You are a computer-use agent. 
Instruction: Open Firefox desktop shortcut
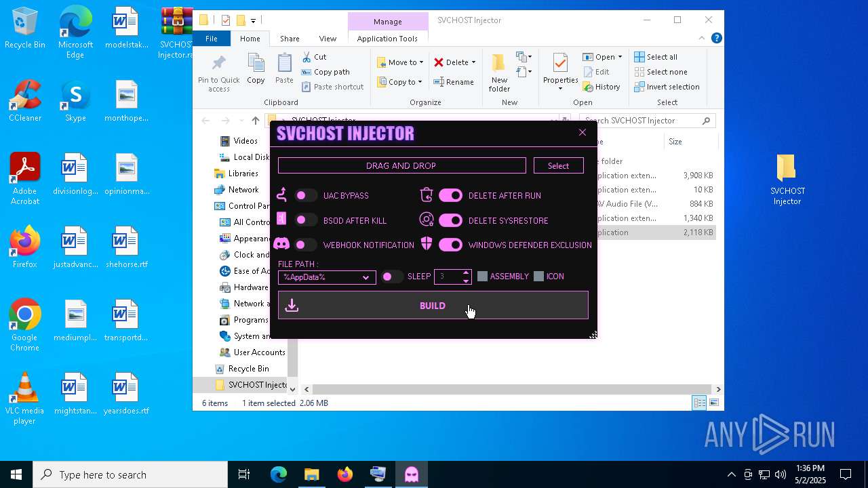pyautogui.click(x=25, y=247)
